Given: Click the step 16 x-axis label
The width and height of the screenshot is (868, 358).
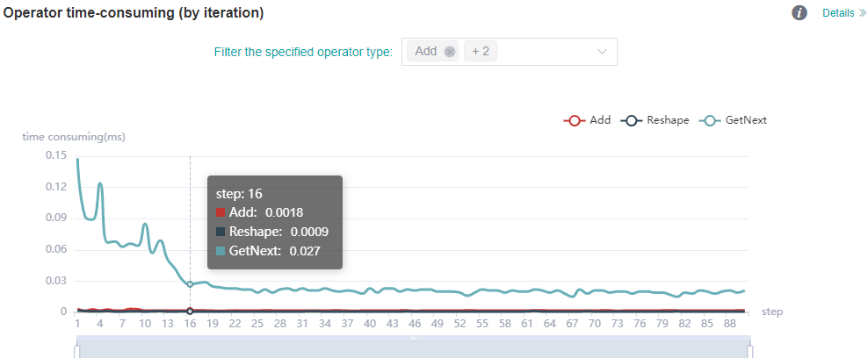Looking at the screenshot, I should [x=190, y=324].
